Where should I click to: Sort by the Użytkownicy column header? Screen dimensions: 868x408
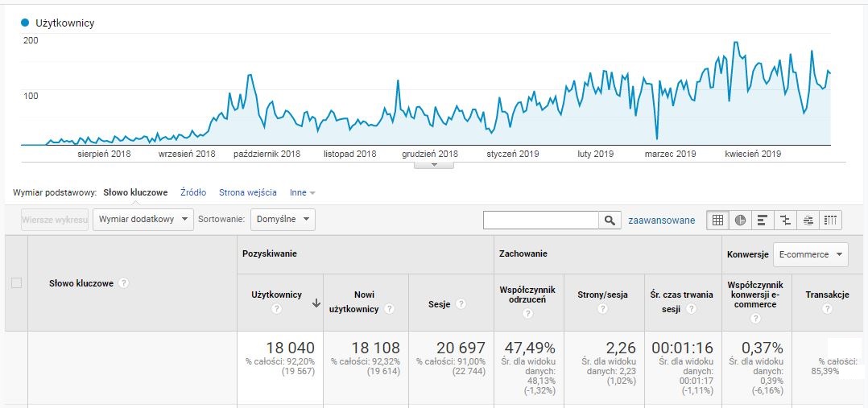(x=277, y=295)
